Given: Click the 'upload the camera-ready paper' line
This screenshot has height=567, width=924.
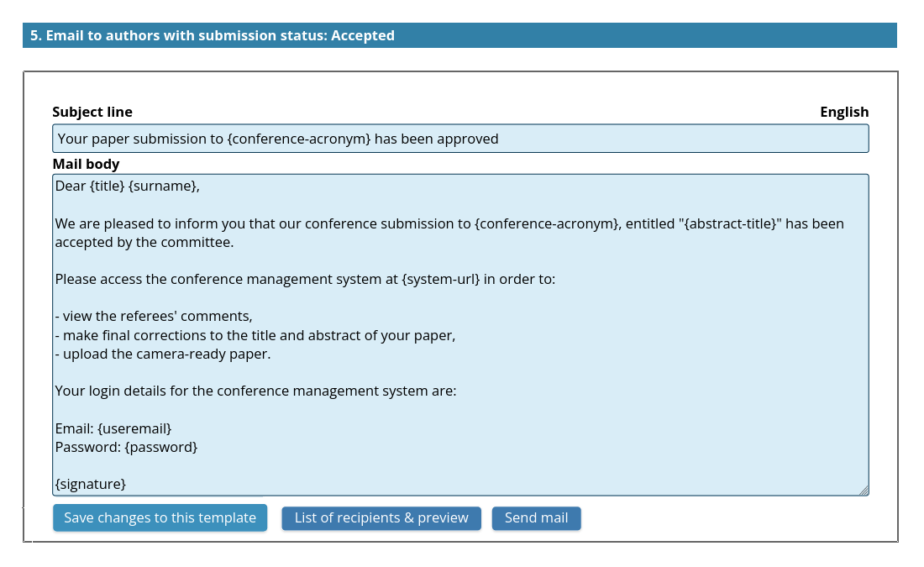Looking at the screenshot, I should pyautogui.click(x=165, y=354).
